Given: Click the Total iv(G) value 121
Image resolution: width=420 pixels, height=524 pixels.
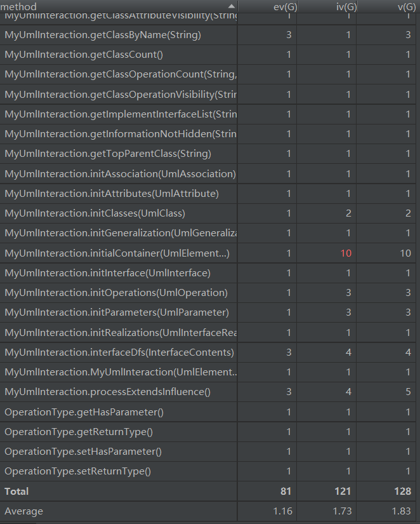Looking at the screenshot, I should click(343, 491).
